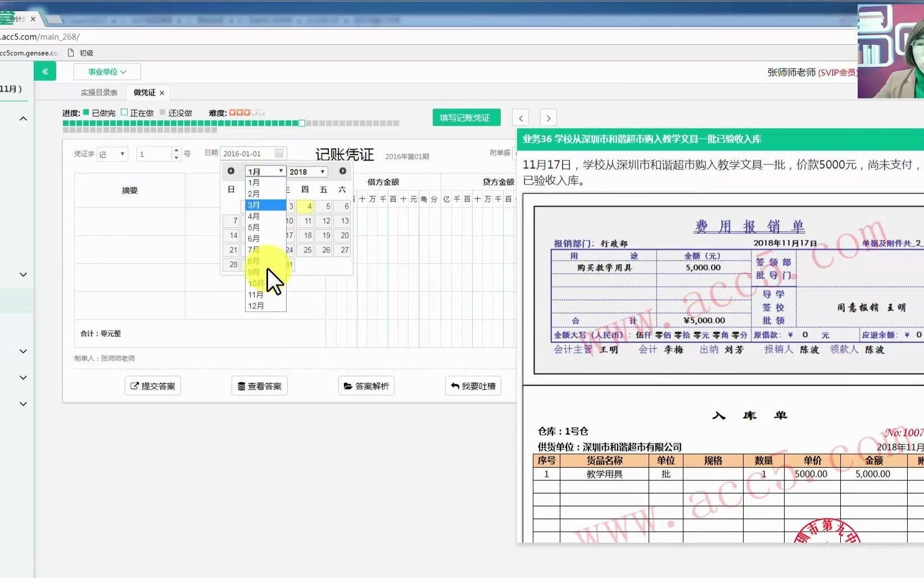Screen dimensions: 924x578
Task: Open the date picker calendar icon
Action: point(279,153)
